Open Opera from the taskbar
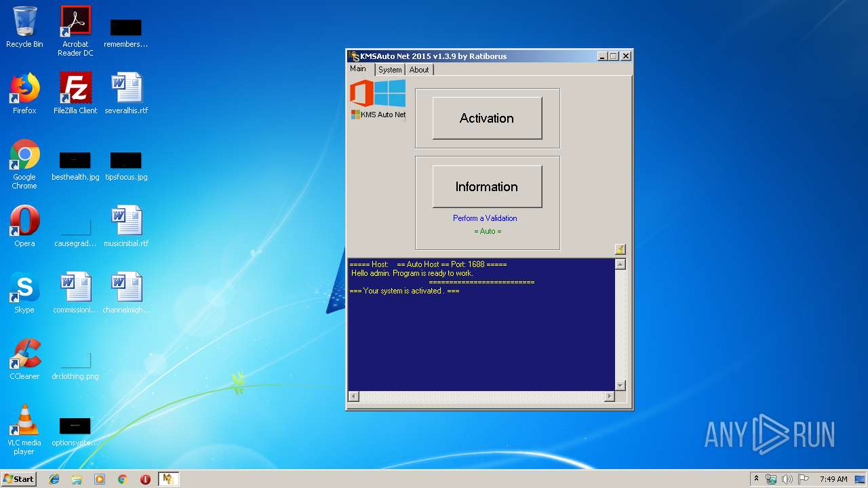 145,479
